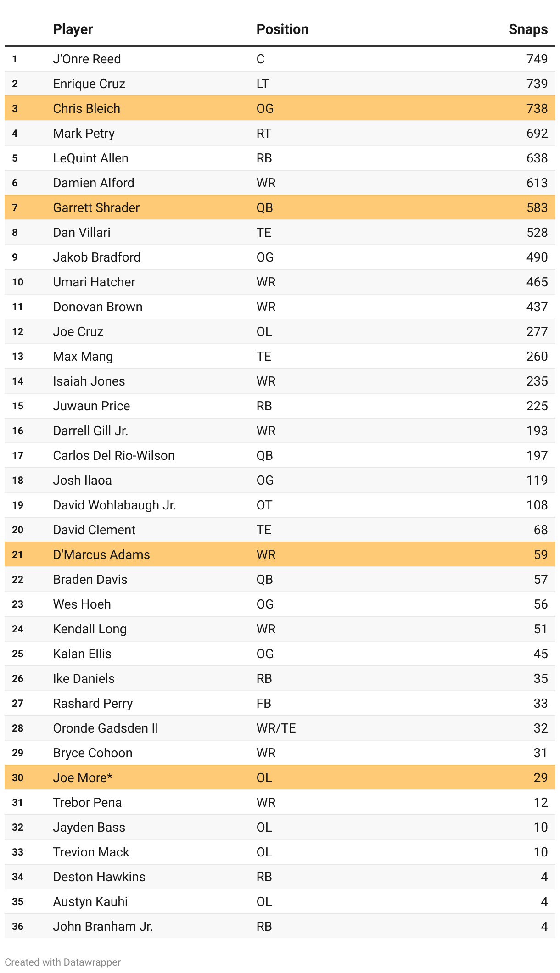Image resolution: width=560 pixels, height=973 pixels.
Task: Select the Damien Alford row
Action: click(280, 183)
